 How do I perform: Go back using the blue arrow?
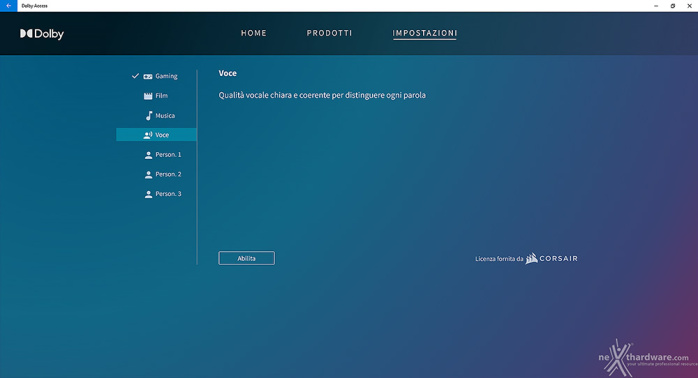[8, 6]
